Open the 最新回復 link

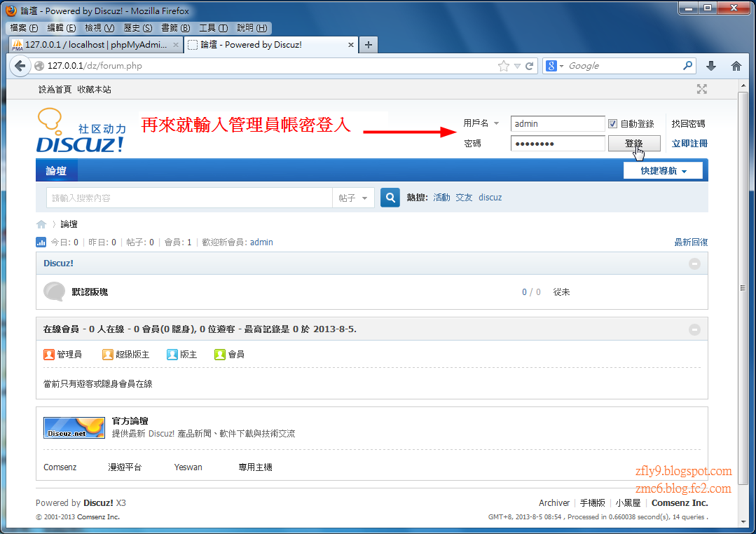[x=691, y=242]
